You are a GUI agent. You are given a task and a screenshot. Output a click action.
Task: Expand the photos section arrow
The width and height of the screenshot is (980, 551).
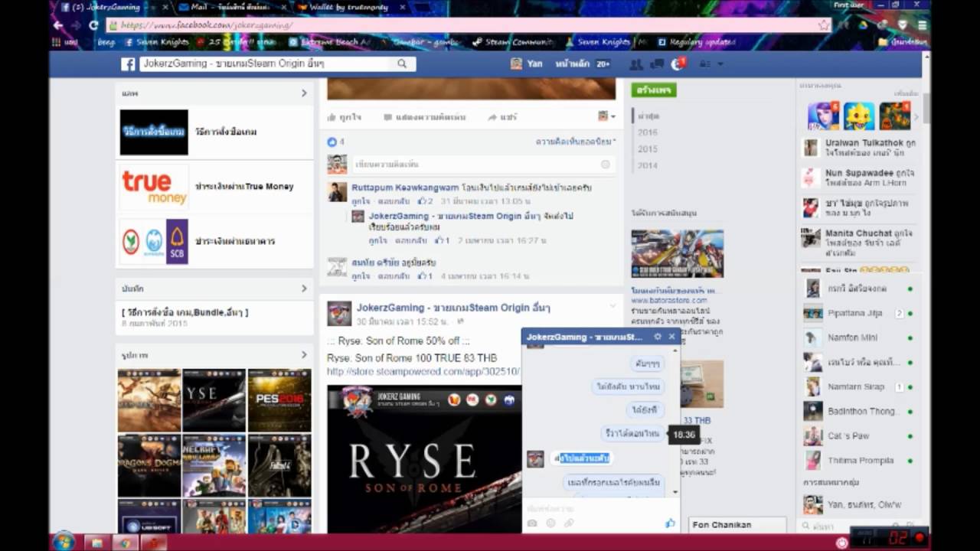click(x=304, y=355)
